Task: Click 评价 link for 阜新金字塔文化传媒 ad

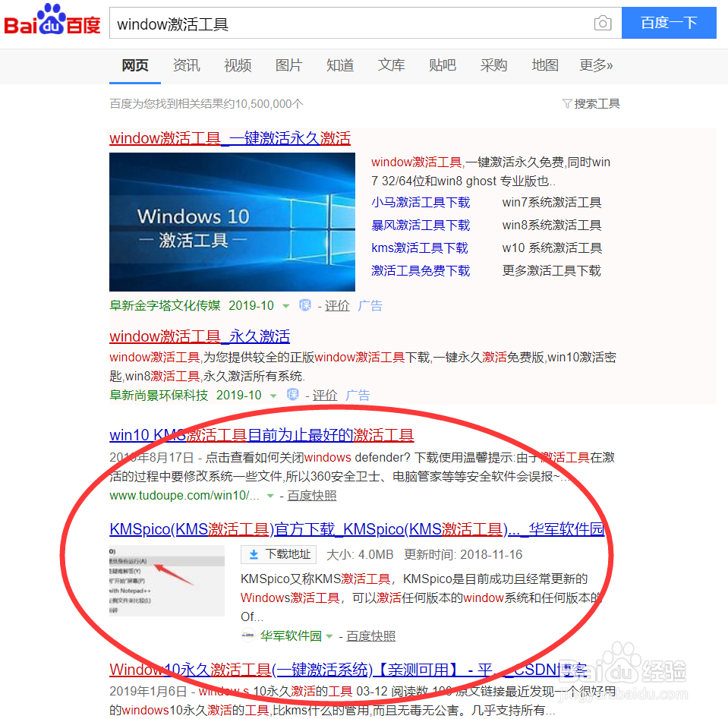Action: [x=337, y=306]
